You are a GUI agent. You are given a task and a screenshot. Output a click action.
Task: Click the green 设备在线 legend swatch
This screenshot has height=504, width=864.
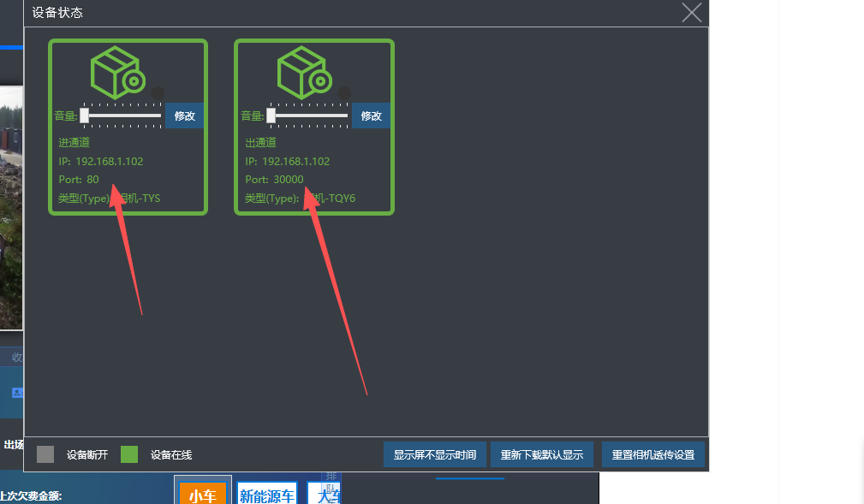(129, 454)
